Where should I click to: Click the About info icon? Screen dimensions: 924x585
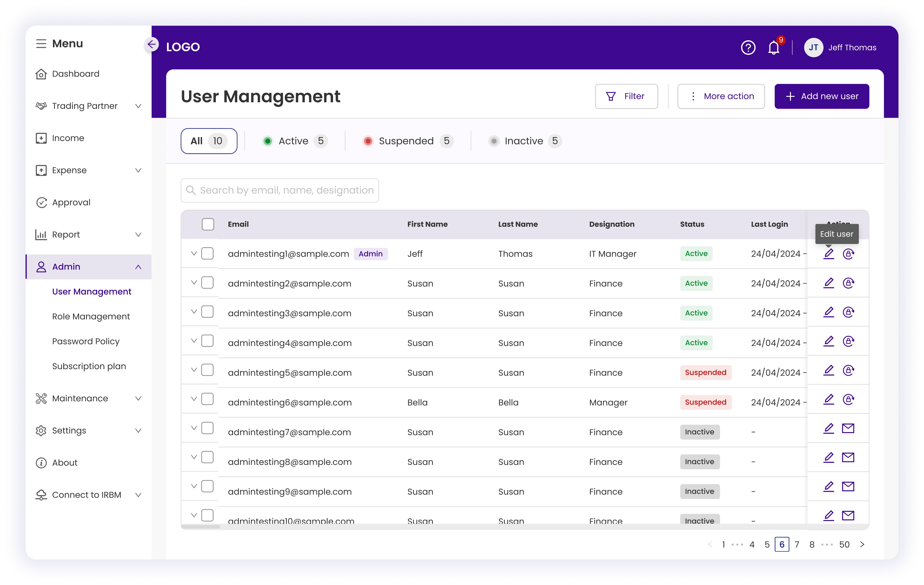point(41,463)
